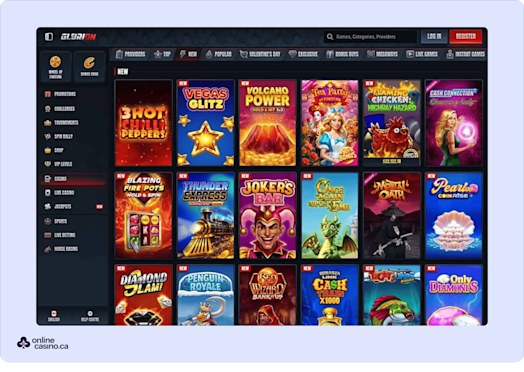Switch to the Popular category tab

click(219, 54)
